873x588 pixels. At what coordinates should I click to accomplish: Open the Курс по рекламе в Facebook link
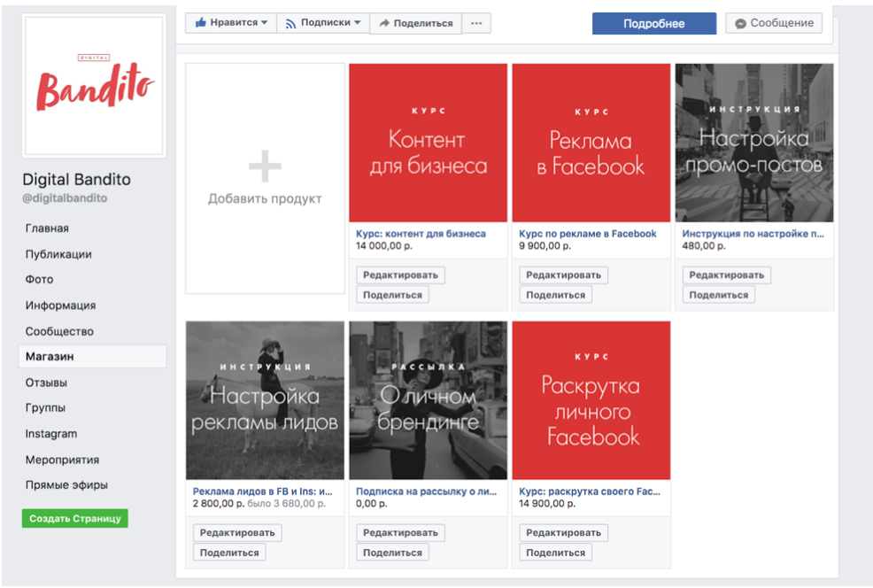pos(588,234)
